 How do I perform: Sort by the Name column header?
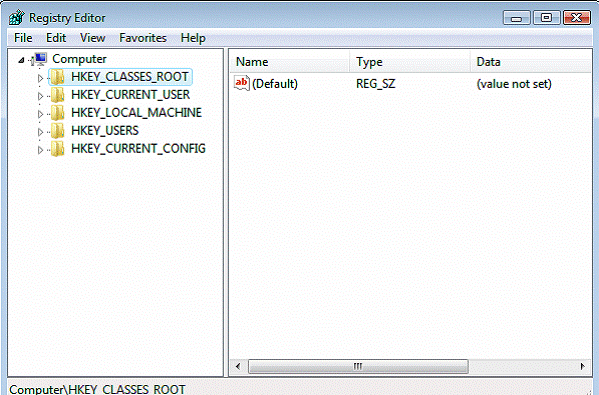[x=290, y=62]
